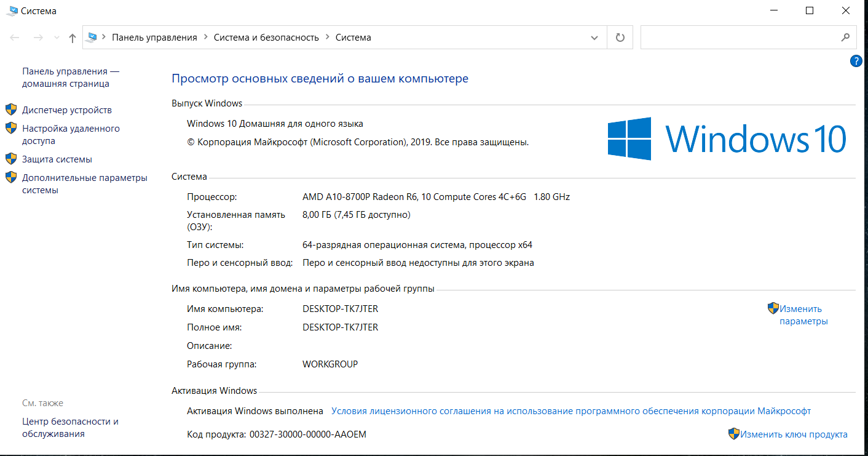This screenshot has width=868, height=456.
Task: Click Windows 10 Домашняя для одного языка
Action: point(275,124)
